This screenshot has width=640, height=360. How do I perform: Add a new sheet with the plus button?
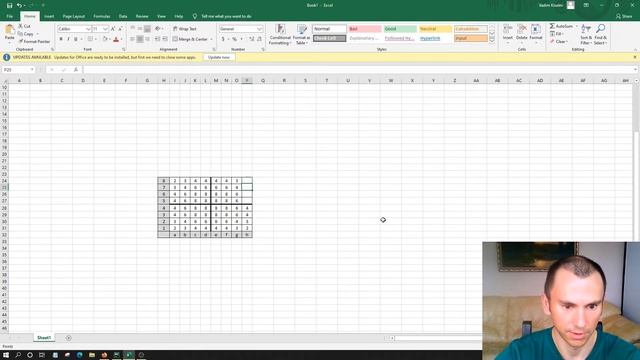69,338
